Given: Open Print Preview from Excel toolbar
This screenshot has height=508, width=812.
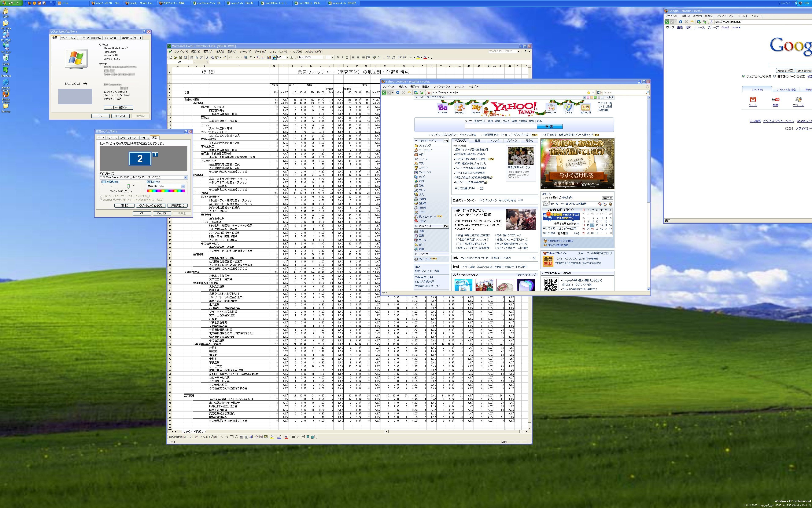Looking at the screenshot, I should pyautogui.click(x=197, y=57).
